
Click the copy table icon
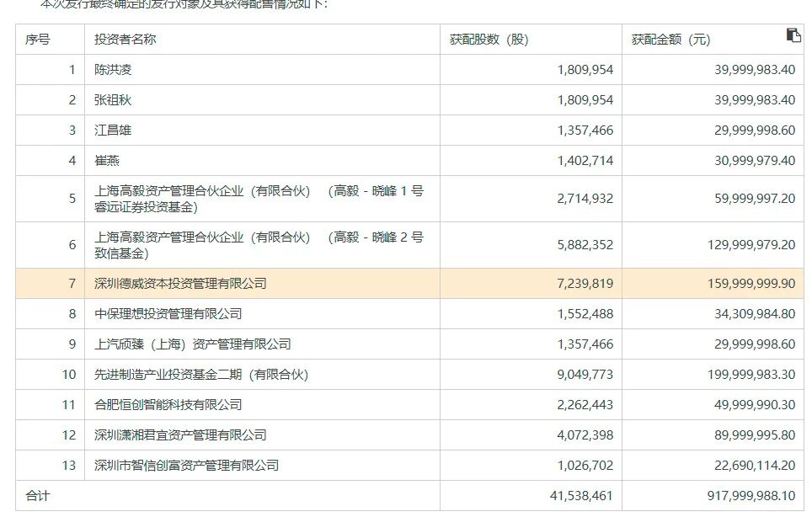pyautogui.click(x=793, y=35)
